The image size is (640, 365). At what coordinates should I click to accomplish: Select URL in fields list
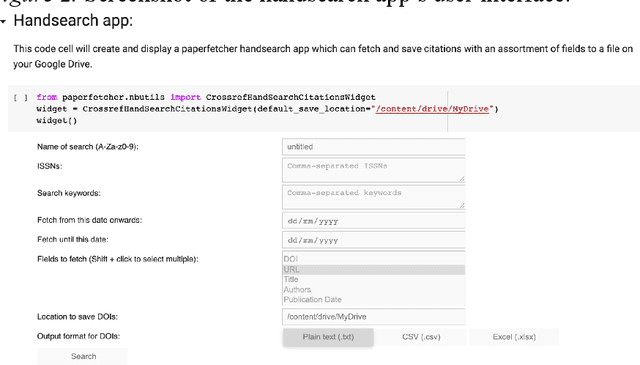(373, 269)
